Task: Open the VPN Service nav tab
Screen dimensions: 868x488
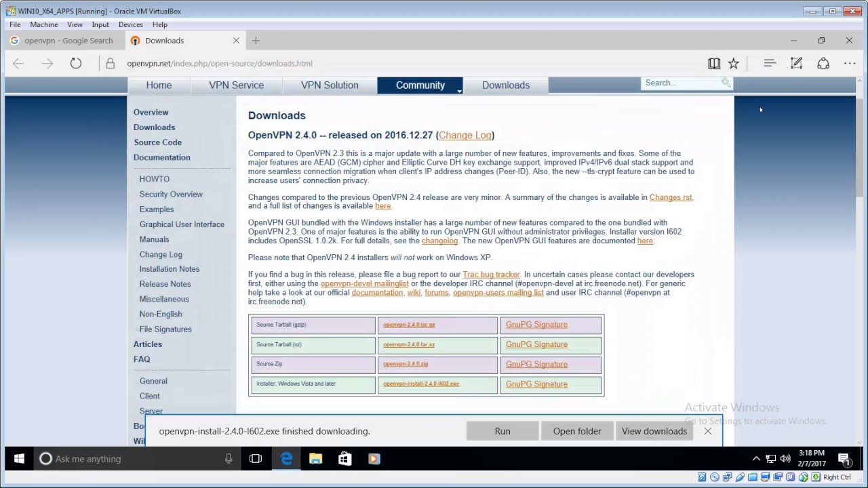Action: click(x=236, y=85)
